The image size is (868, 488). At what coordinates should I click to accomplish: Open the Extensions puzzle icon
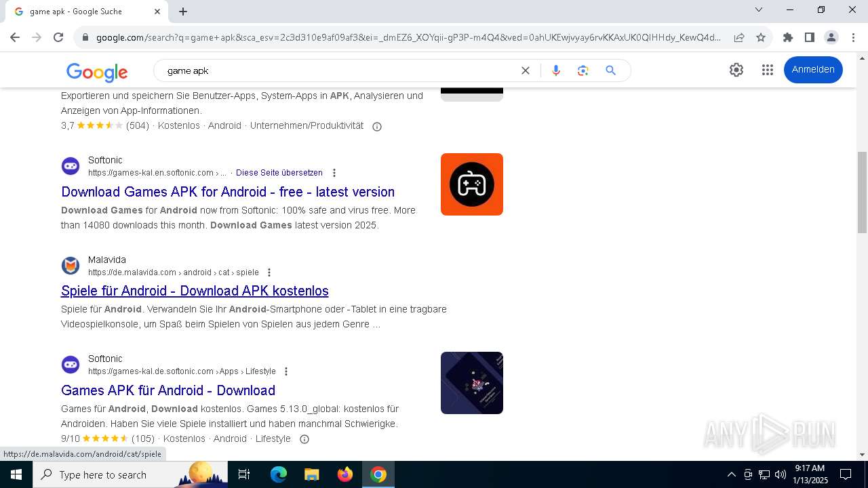coord(787,37)
